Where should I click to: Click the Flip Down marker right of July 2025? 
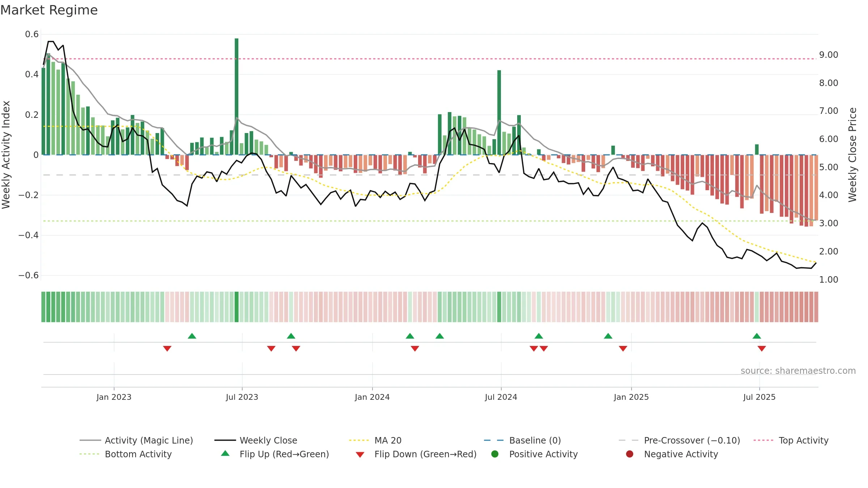(762, 348)
